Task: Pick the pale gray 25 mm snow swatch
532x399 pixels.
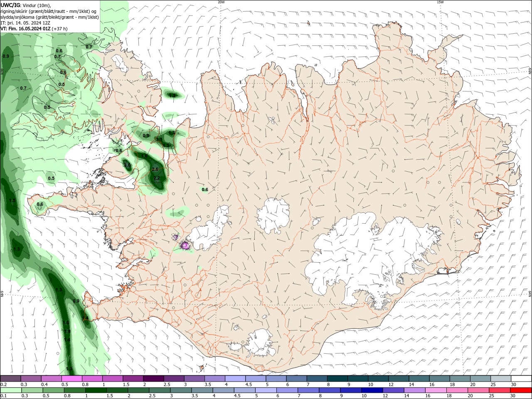Action: (500, 379)
